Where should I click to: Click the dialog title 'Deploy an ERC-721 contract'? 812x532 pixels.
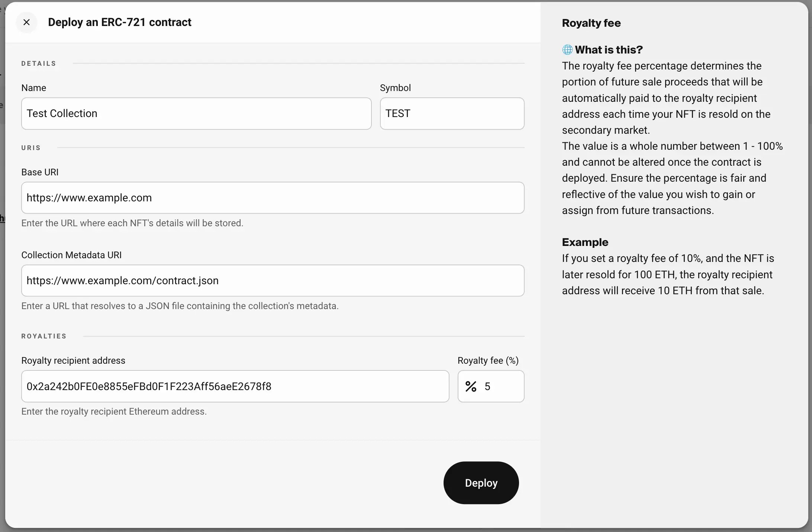(119, 22)
